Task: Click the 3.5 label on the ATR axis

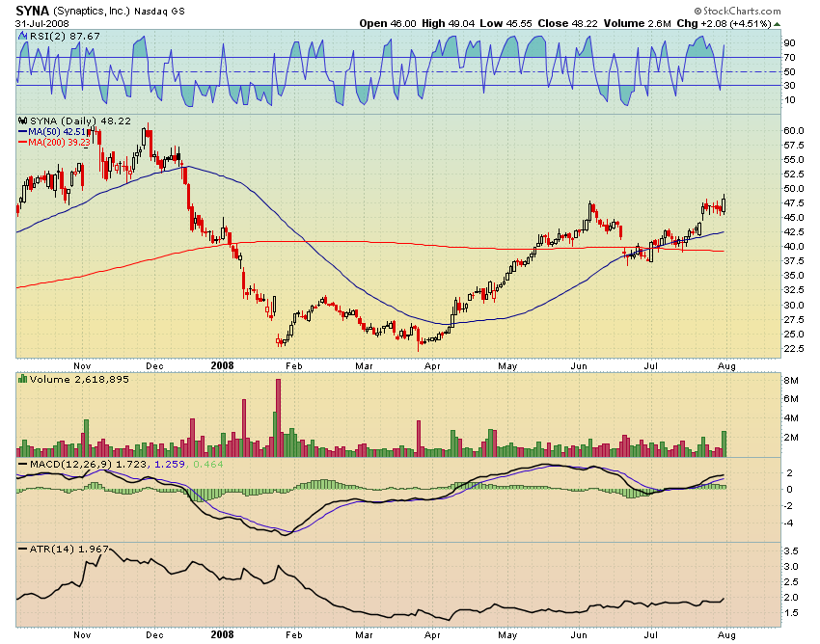Action: 791,550
